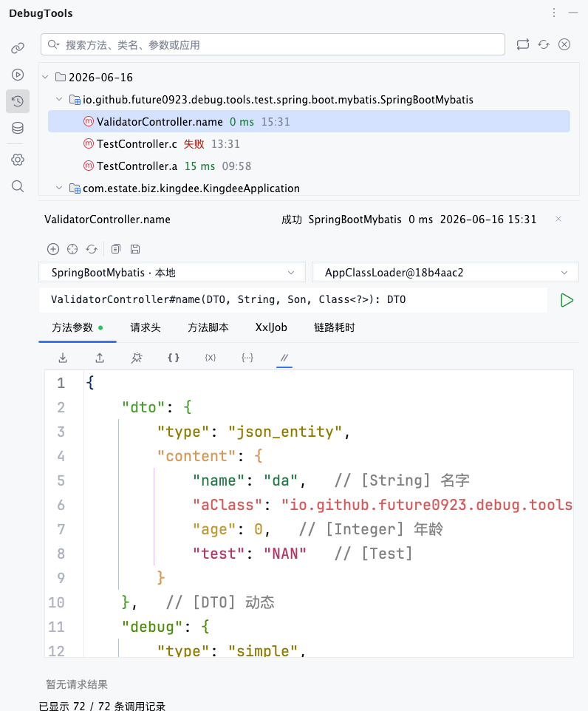Open the three-dot options menu
This screenshot has width=588, height=711.
point(553,13)
